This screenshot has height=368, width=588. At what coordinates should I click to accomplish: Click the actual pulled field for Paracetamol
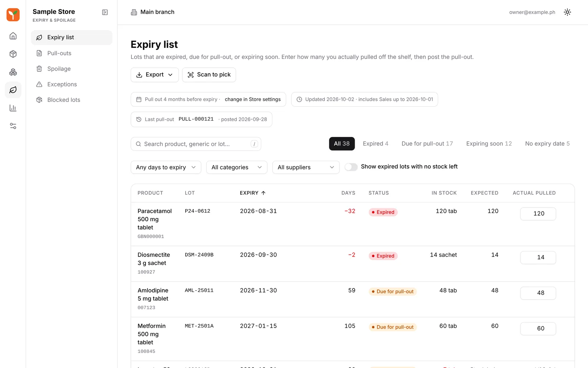pos(538,214)
